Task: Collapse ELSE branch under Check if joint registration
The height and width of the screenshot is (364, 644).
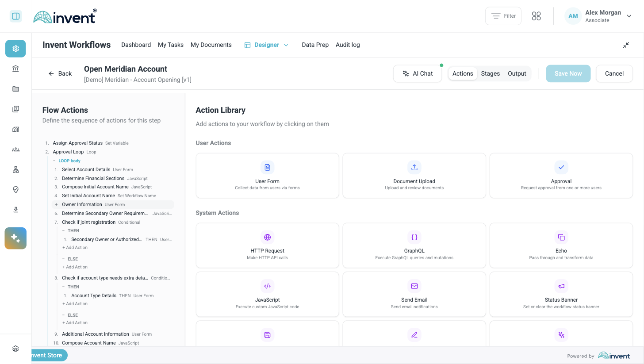Action: click(x=64, y=259)
